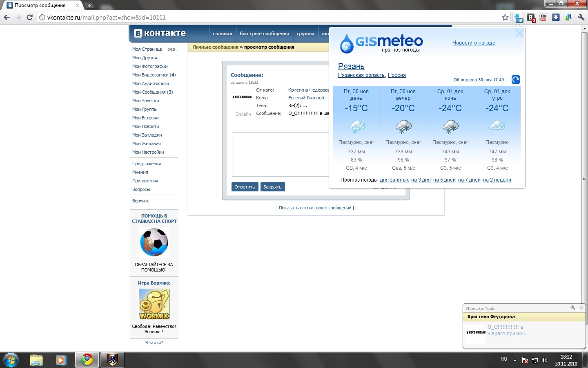Open settings wrench in VKontakte Tools notification
588x368 pixels.
tap(572, 308)
